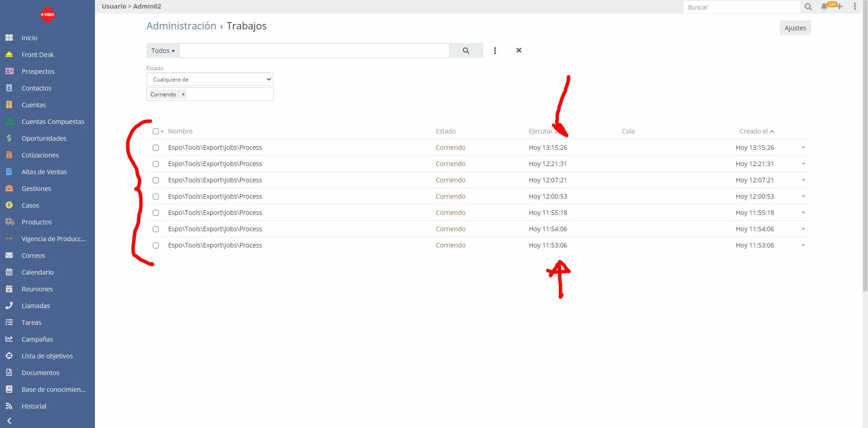Click the Ajustes button

click(795, 28)
